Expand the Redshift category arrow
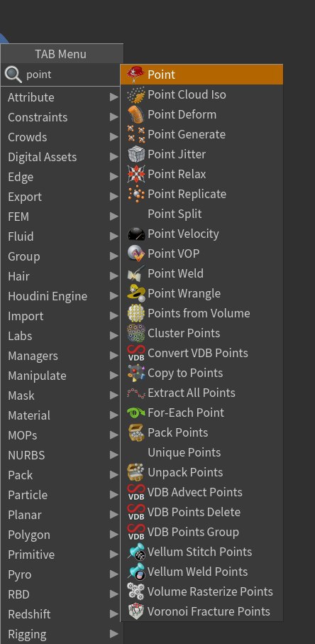Image resolution: width=315 pixels, height=644 pixels. pos(114,614)
